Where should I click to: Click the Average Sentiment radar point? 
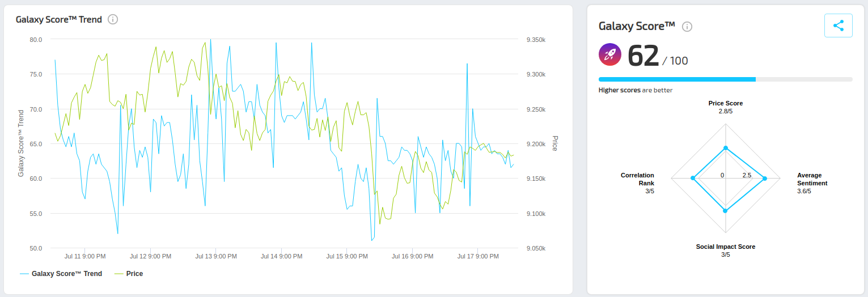click(x=765, y=179)
